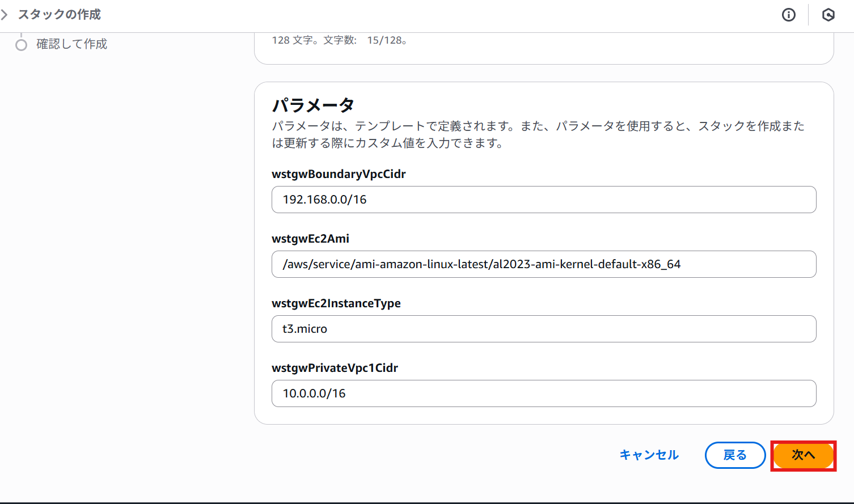Click the wstgwBoundaryVpcCidr input field
The height and width of the screenshot is (504, 854).
point(544,200)
